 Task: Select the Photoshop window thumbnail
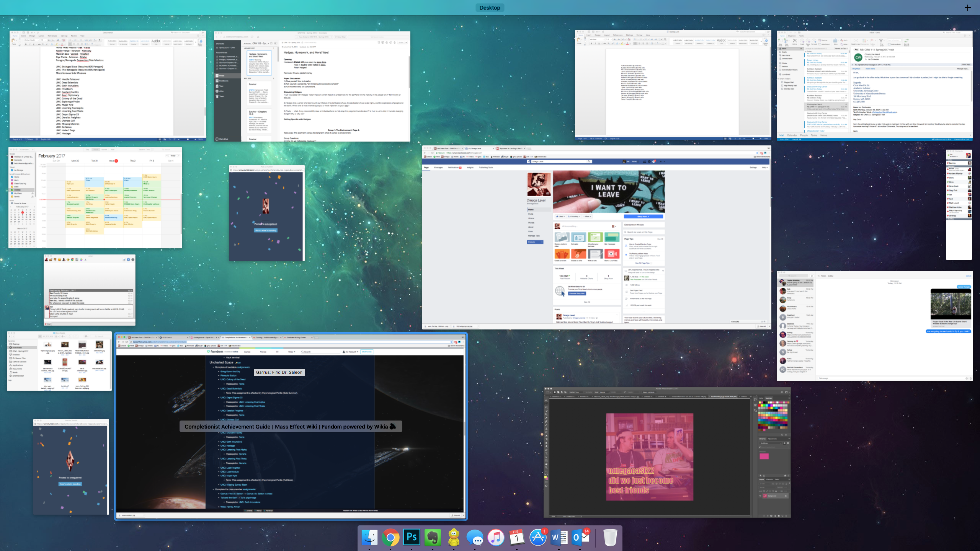point(667,452)
